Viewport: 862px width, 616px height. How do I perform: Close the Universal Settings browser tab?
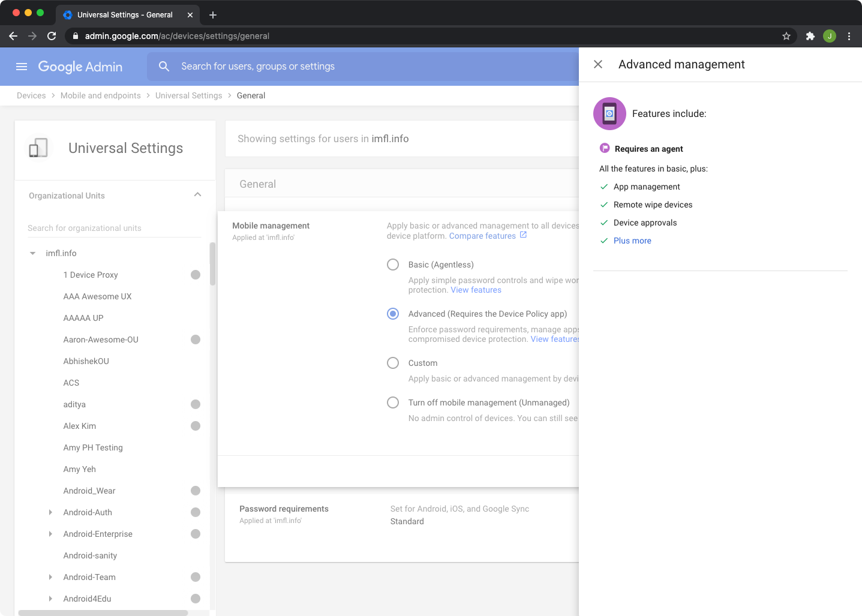(190, 15)
